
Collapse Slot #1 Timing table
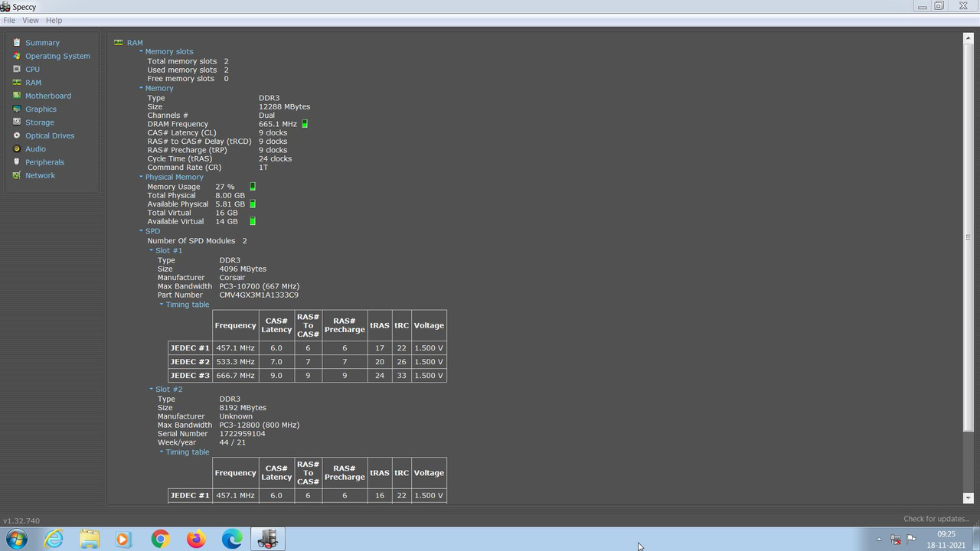[162, 305]
